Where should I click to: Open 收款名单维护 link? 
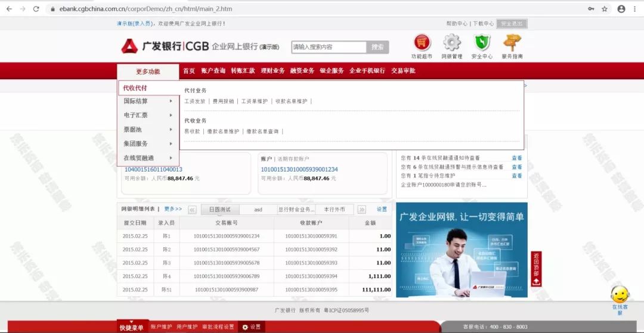pos(291,101)
